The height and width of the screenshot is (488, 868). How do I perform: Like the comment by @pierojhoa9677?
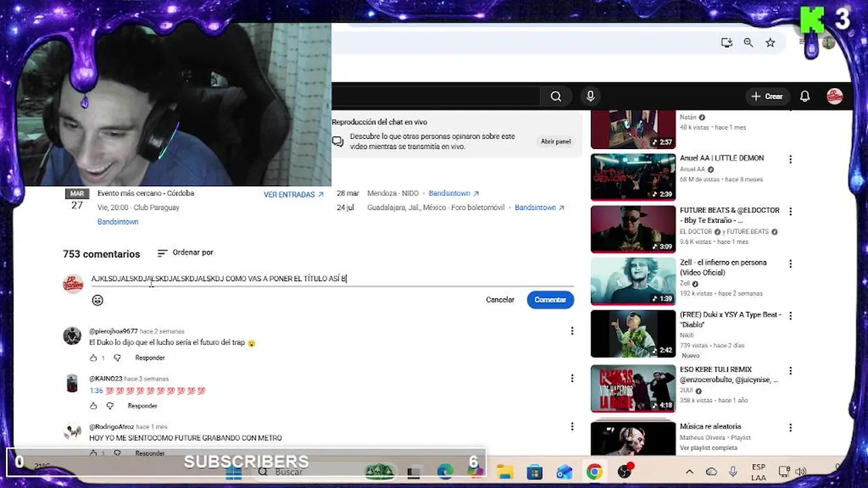pos(94,358)
